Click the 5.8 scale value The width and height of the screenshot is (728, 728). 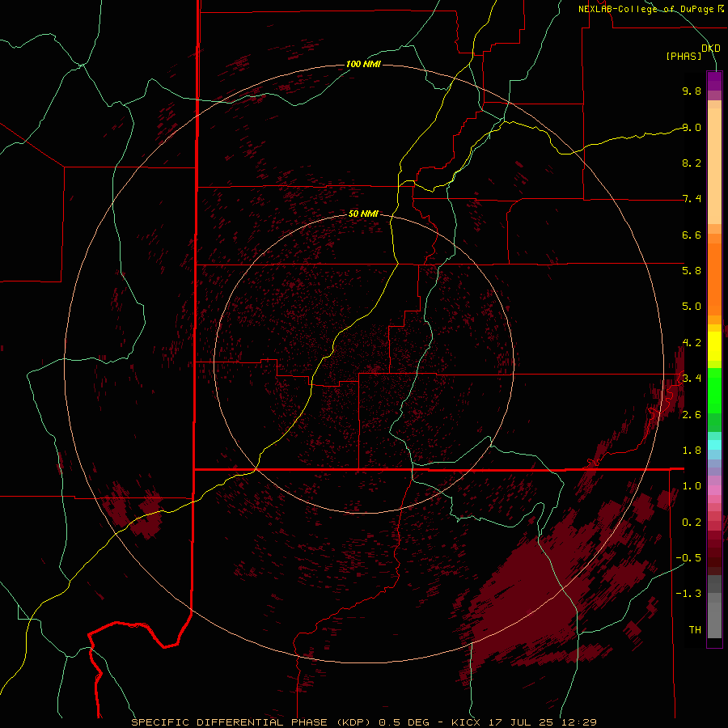pyautogui.click(x=692, y=271)
